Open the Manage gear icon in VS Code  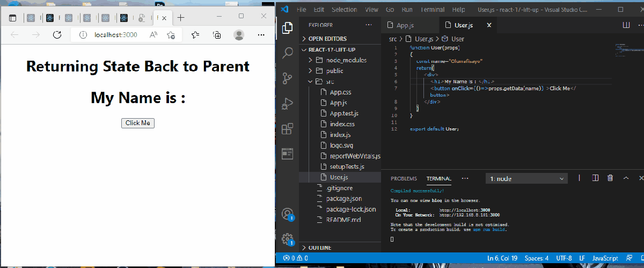[x=288, y=239]
